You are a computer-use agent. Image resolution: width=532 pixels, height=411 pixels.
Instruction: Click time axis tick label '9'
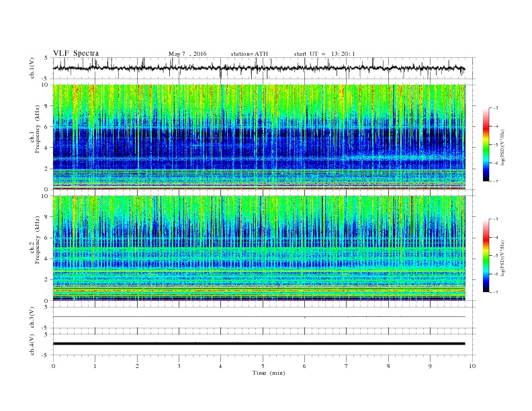coord(430,366)
